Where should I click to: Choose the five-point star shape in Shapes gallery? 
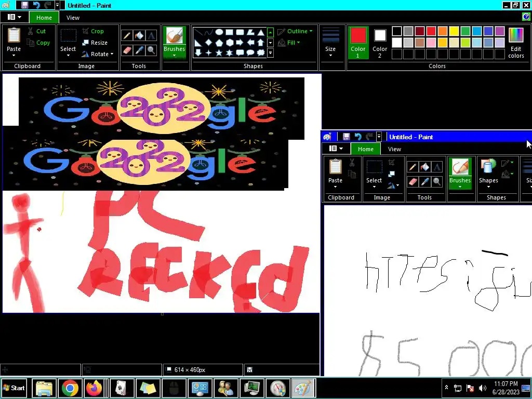219,52
